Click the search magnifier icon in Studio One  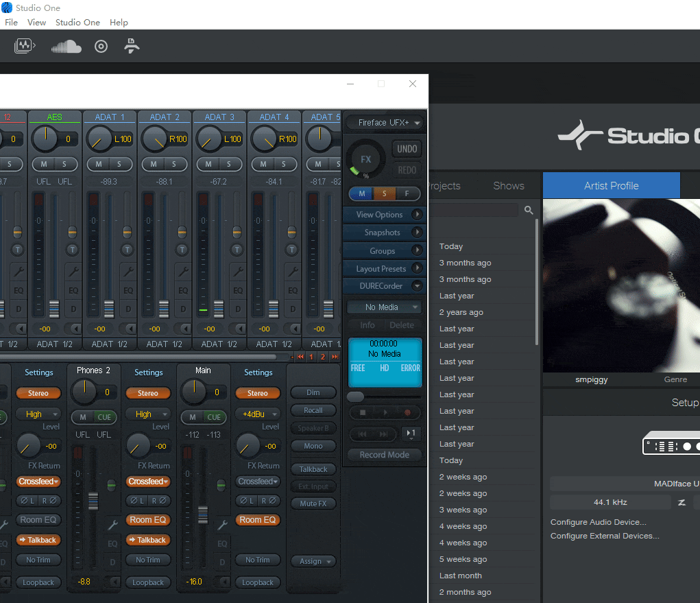point(529,210)
